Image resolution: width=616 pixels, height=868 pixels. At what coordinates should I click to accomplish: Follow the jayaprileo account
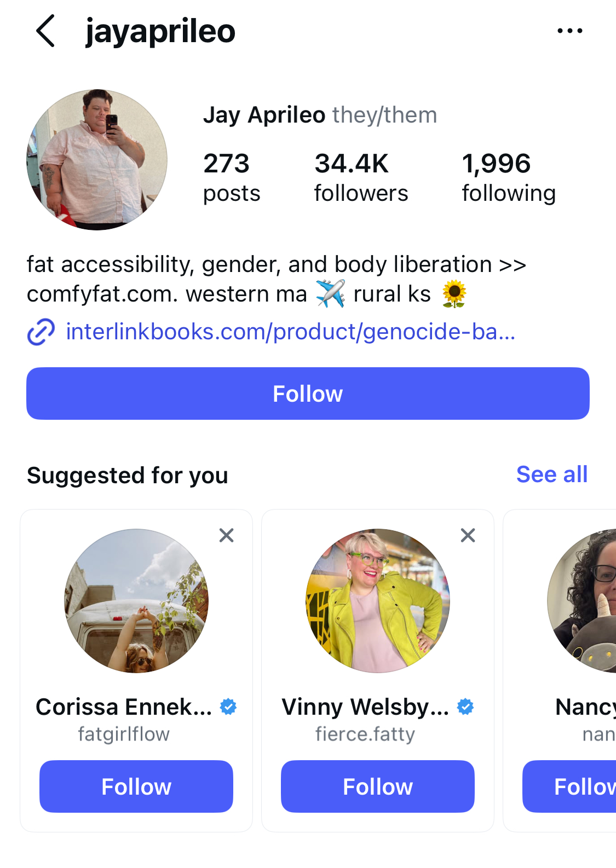[x=308, y=394]
